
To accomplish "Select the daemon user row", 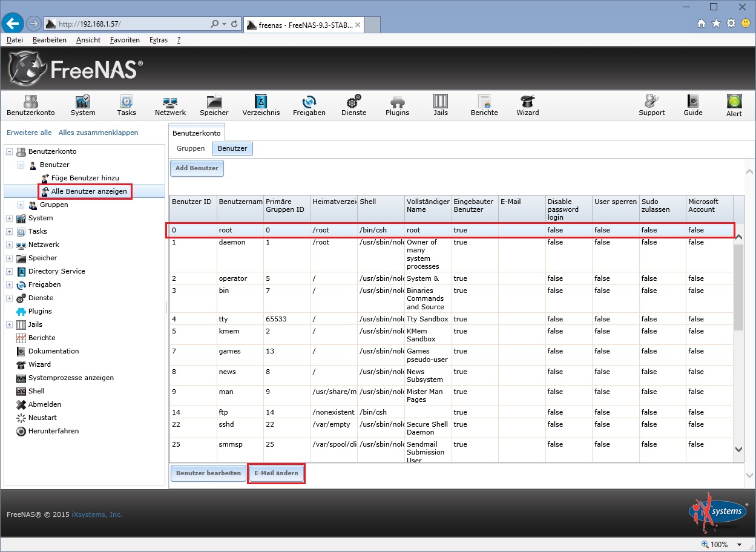I will [451, 254].
